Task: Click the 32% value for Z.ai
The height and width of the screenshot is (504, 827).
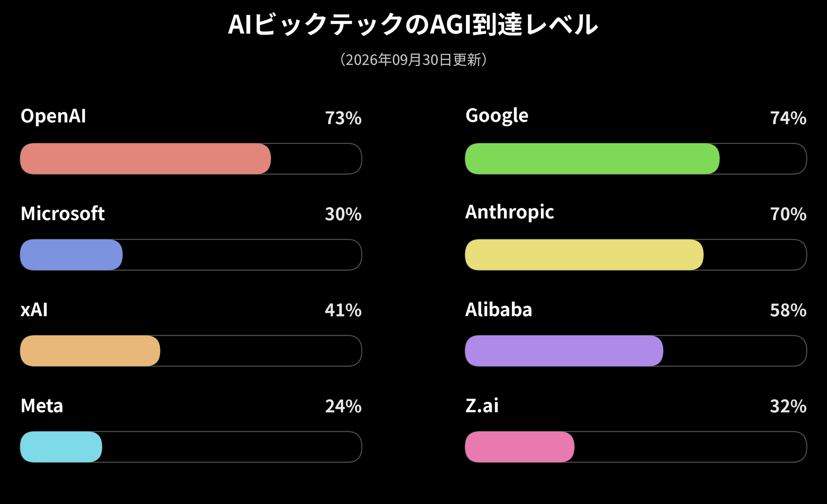Action: (788, 406)
